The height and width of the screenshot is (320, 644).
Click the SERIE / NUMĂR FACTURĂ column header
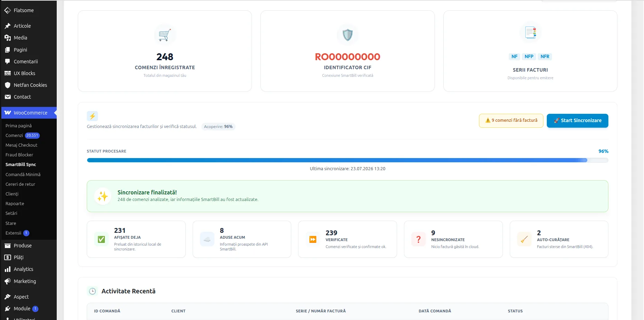321,311
